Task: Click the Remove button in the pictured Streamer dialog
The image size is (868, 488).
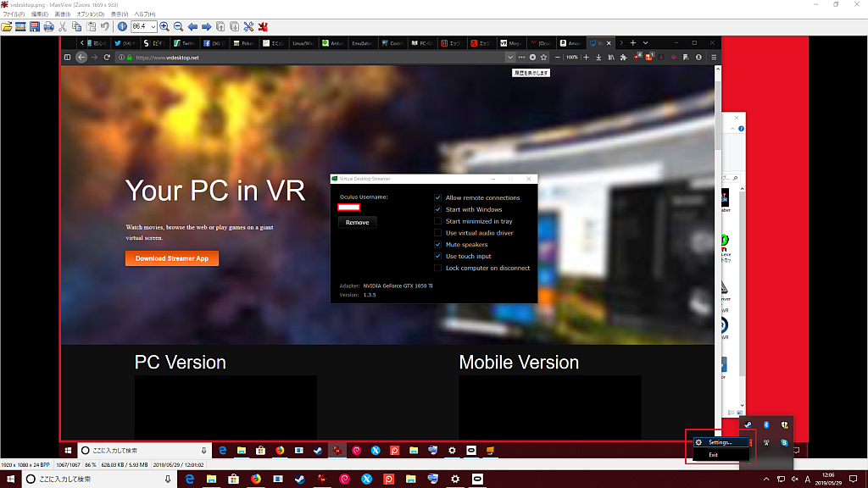Action: pos(357,223)
